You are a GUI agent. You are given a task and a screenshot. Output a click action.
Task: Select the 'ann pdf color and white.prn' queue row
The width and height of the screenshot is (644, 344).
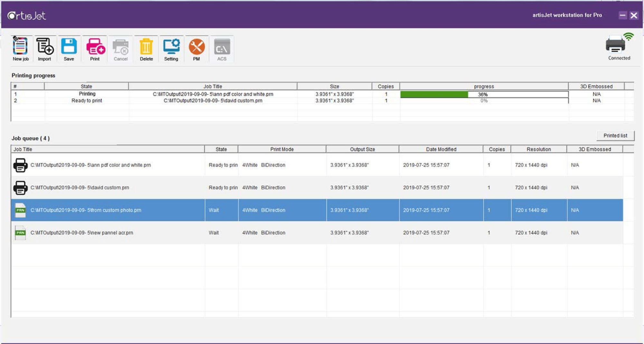pos(90,165)
